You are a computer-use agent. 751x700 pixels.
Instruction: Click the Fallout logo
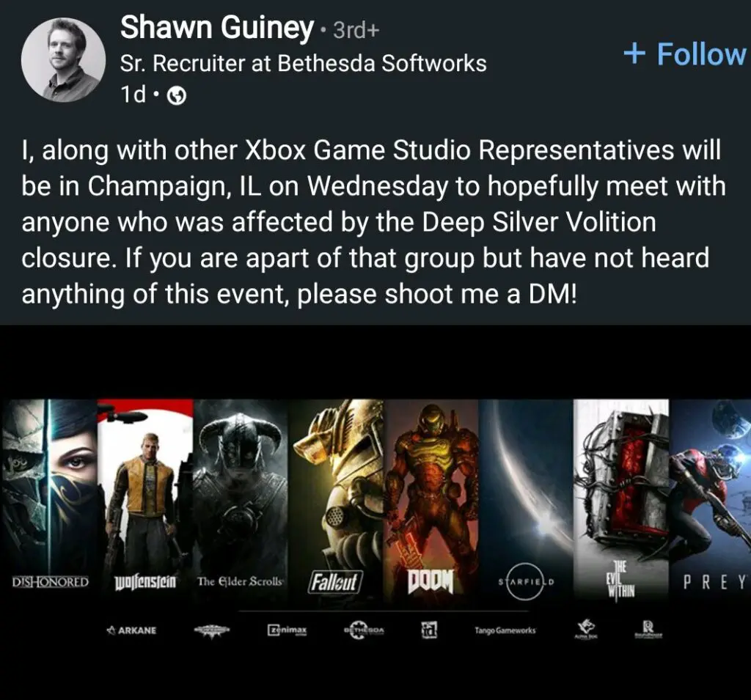pos(334,582)
